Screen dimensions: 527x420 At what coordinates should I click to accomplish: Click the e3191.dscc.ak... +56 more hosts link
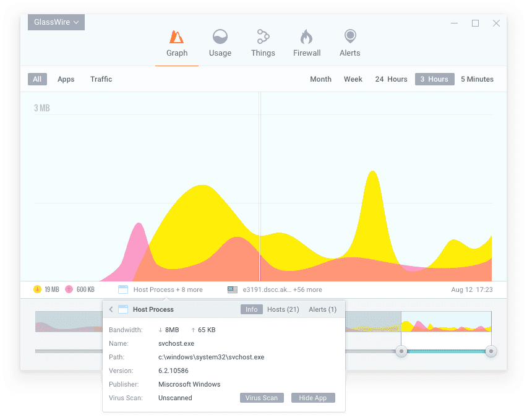[282, 289]
